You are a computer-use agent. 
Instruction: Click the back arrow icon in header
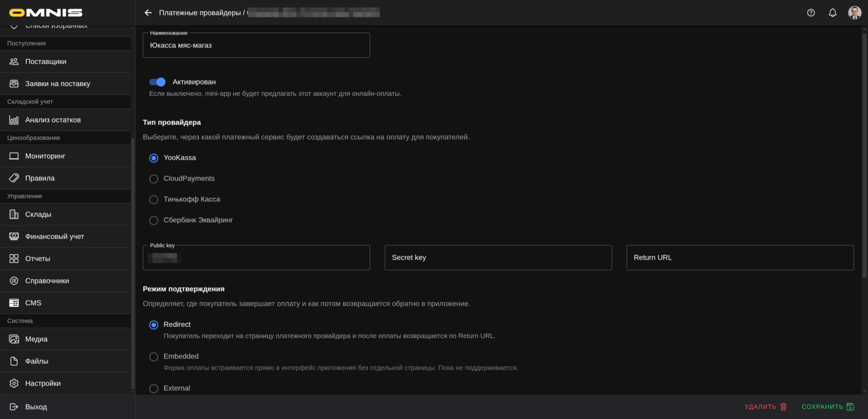click(148, 13)
